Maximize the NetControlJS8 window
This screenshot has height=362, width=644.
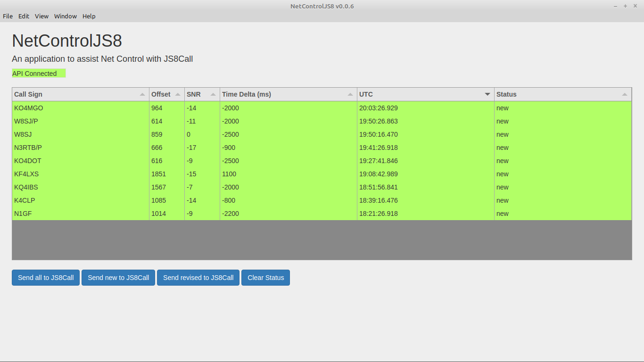click(x=625, y=6)
